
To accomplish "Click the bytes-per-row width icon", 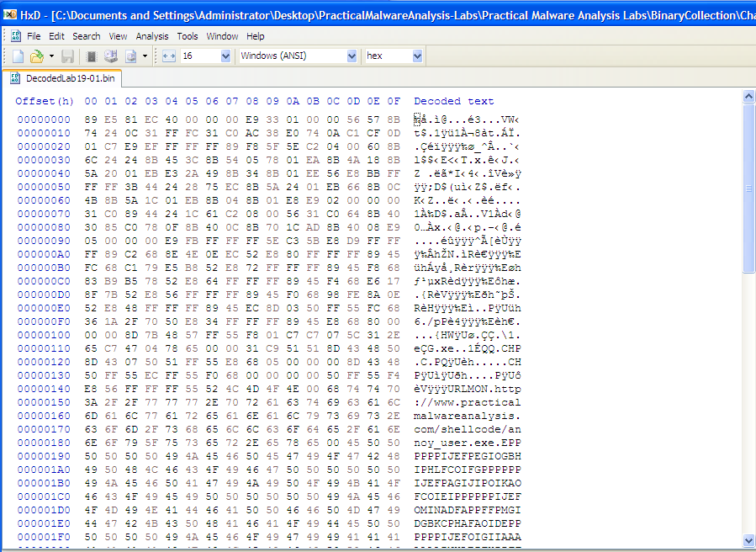I will pyautogui.click(x=168, y=56).
